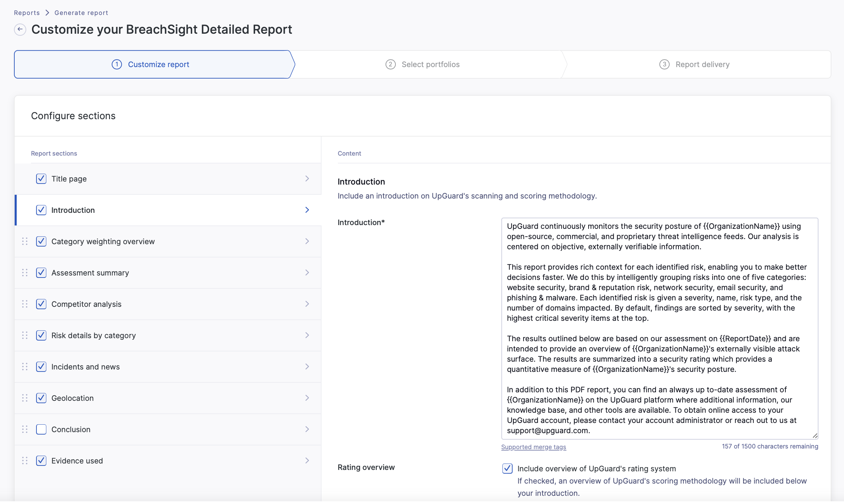Click the 'Content' column header
This screenshot has width=844, height=504.
point(349,153)
